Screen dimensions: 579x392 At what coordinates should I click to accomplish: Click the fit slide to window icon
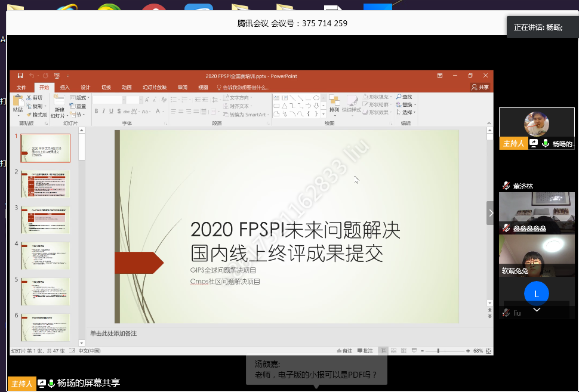(488, 351)
